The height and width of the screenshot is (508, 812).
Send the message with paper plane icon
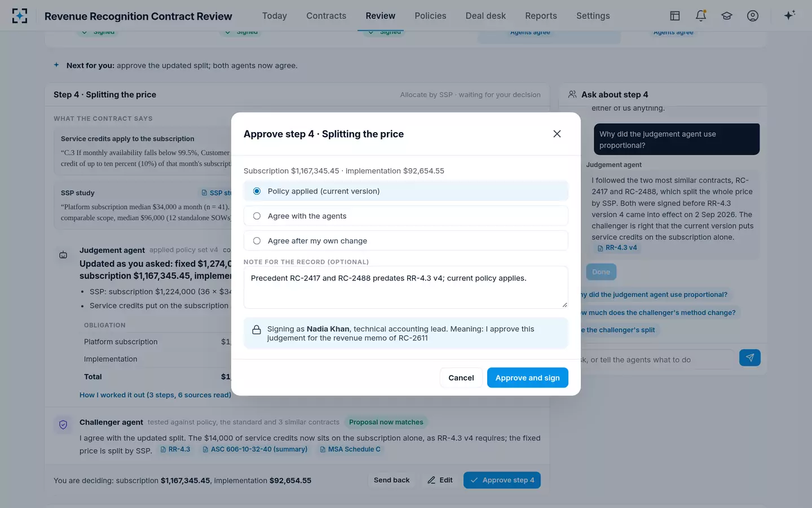[x=749, y=357]
